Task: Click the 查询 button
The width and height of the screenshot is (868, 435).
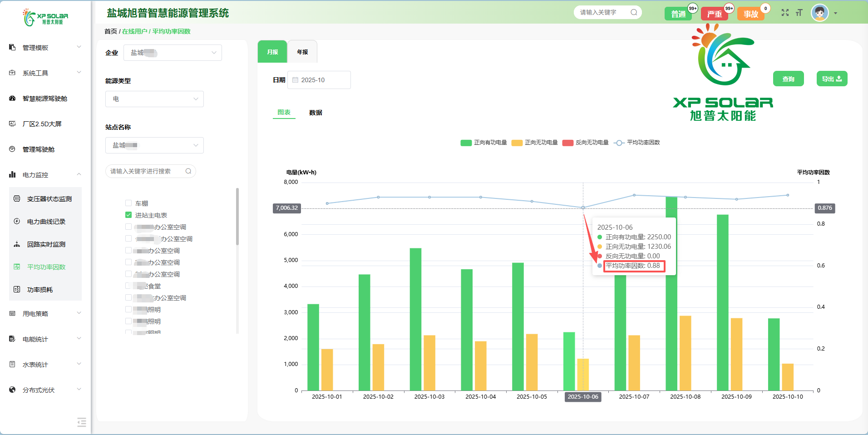Action: click(788, 79)
